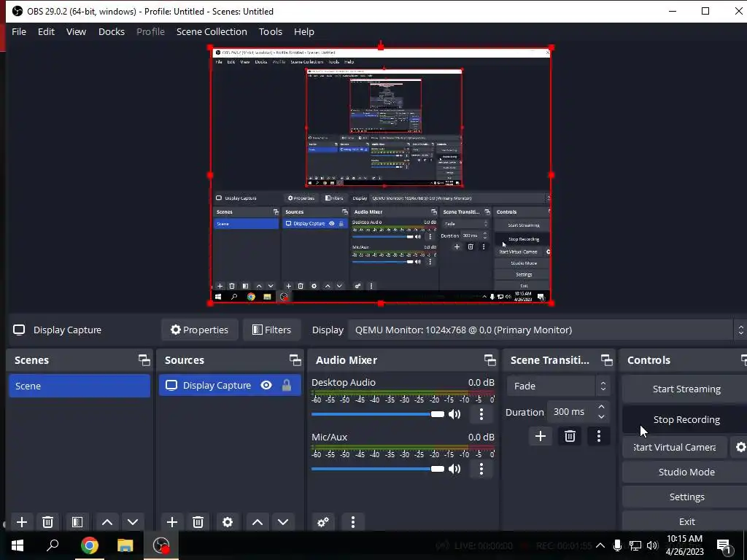Open notification center icon
The image size is (747, 560).
click(724, 545)
